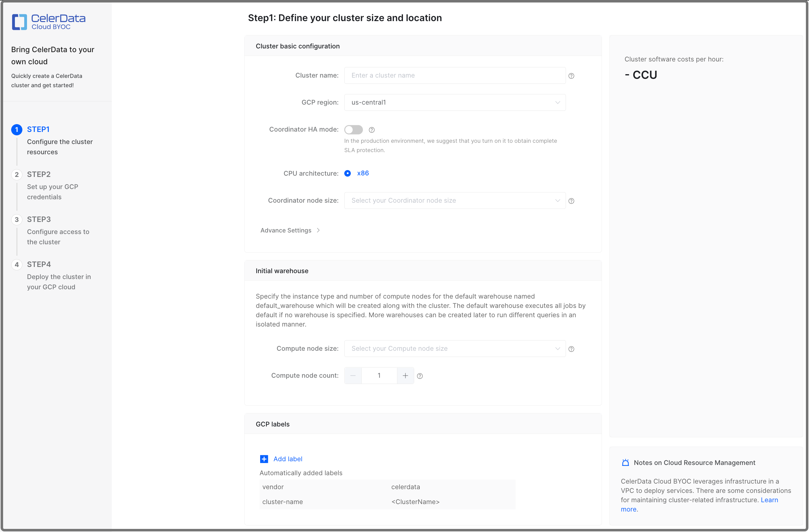The height and width of the screenshot is (532, 809).
Task: Click the help icon beside Cluster name field
Action: coord(572,76)
